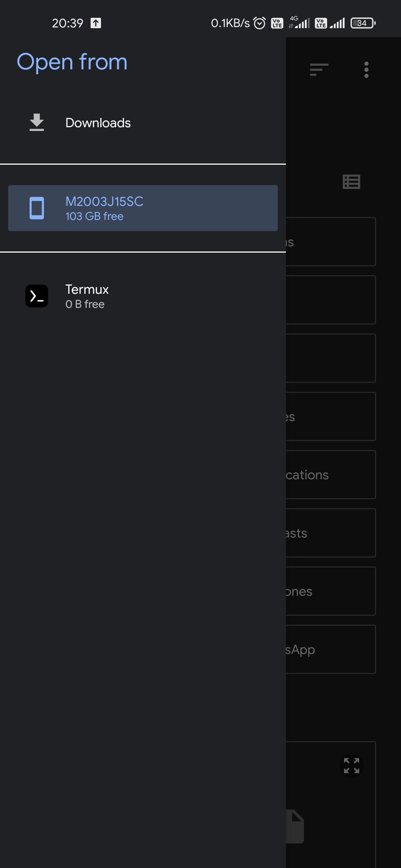
Task: Open the Podcasts category card
Action: tap(330, 533)
